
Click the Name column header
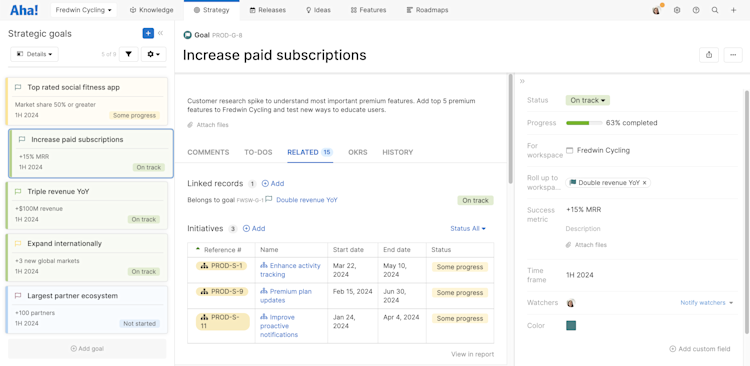pos(291,250)
